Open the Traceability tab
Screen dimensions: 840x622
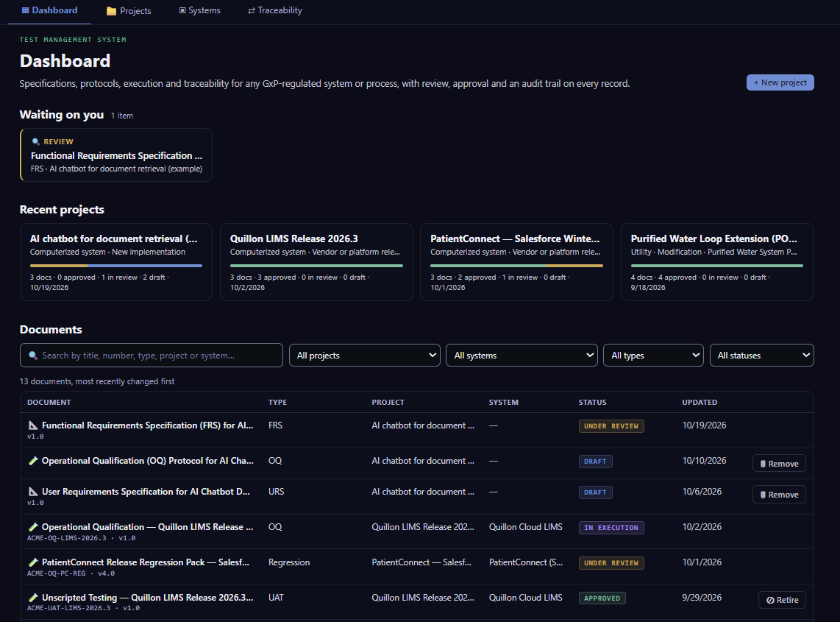[275, 11]
